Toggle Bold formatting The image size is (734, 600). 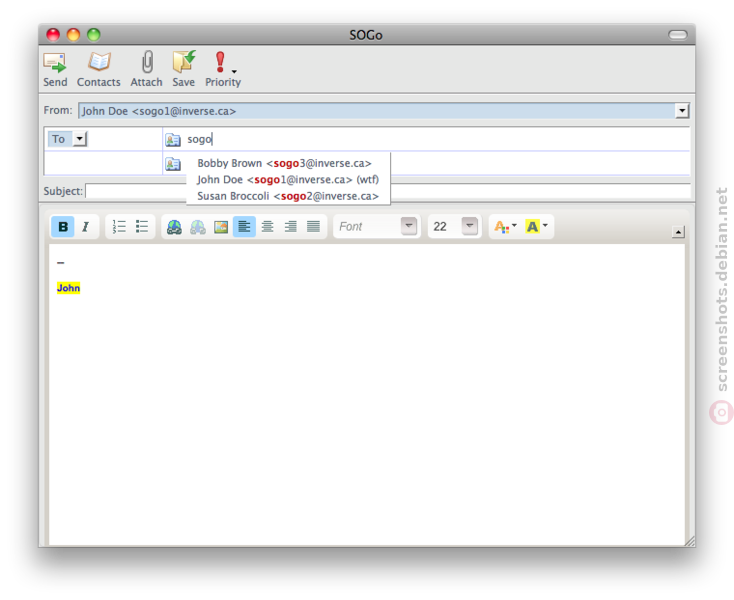(63, 227)
